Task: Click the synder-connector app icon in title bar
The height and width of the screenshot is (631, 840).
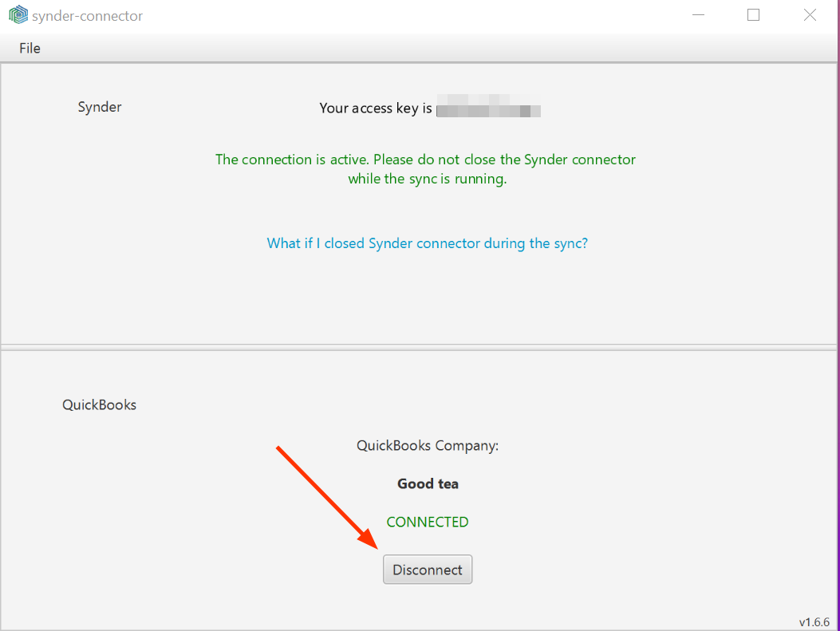Action: 18,14
